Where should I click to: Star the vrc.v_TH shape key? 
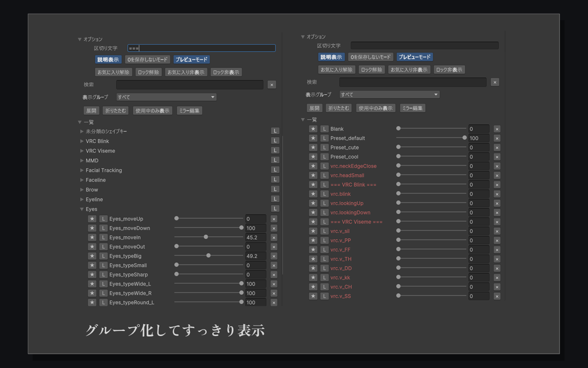coord(313,259)
